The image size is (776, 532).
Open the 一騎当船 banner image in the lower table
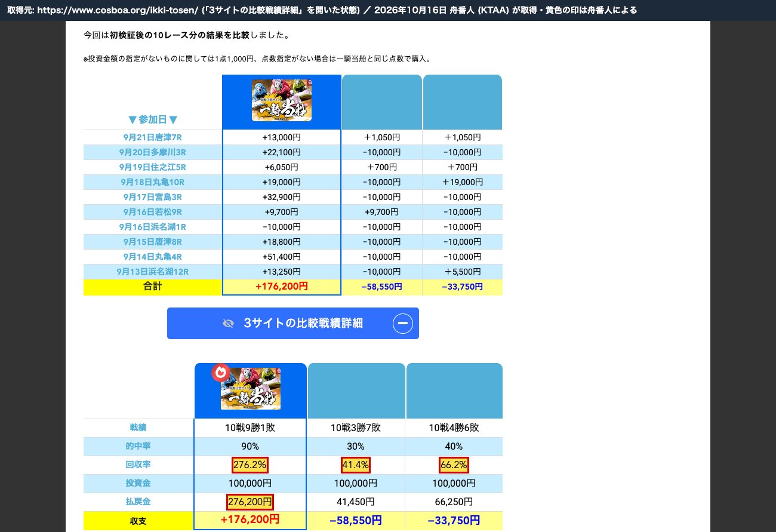[x=251, y=388]
